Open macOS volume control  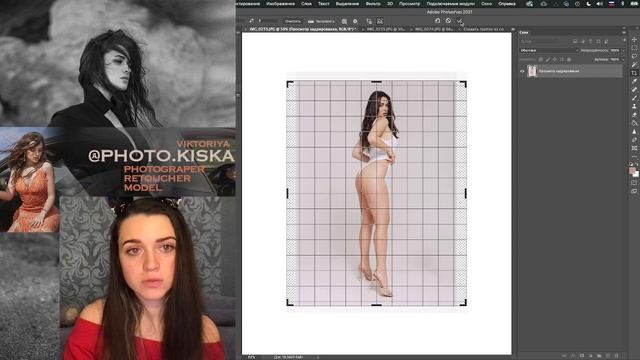[x=599, y=4]
